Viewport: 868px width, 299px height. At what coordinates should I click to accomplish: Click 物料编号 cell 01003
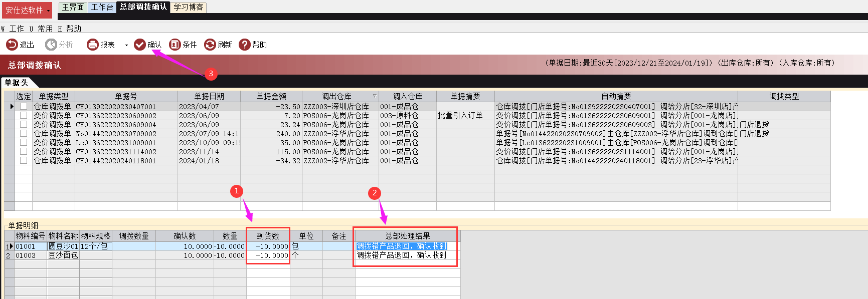pyautogui.click(x=31, y=255)
